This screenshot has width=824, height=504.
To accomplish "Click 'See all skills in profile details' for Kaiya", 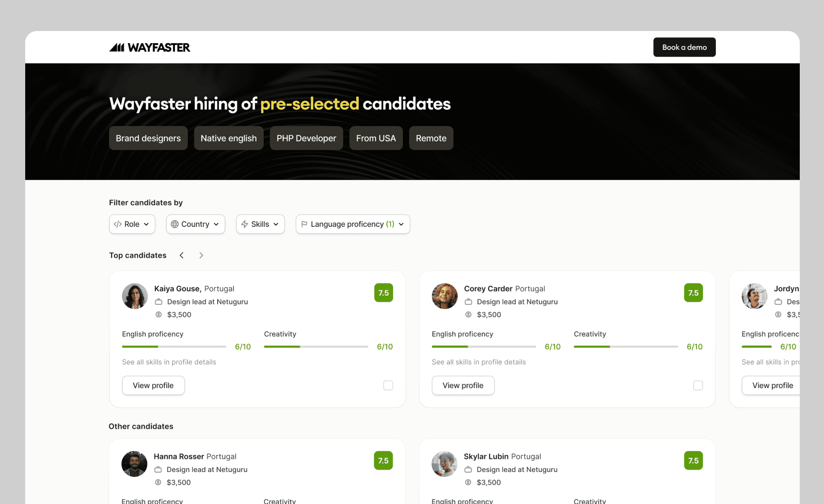I will [x=169, y=362].
